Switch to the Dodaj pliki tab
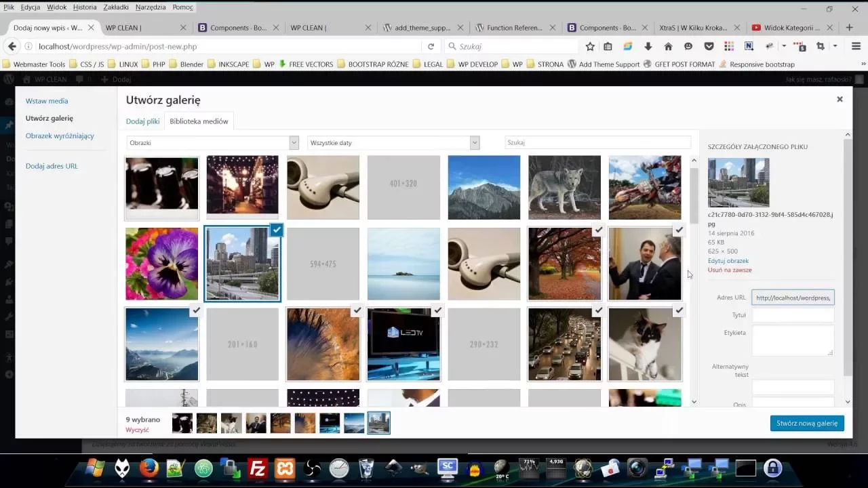Viewport: 868px width, 488px height. pyautogui.click(x=142, y=121)
